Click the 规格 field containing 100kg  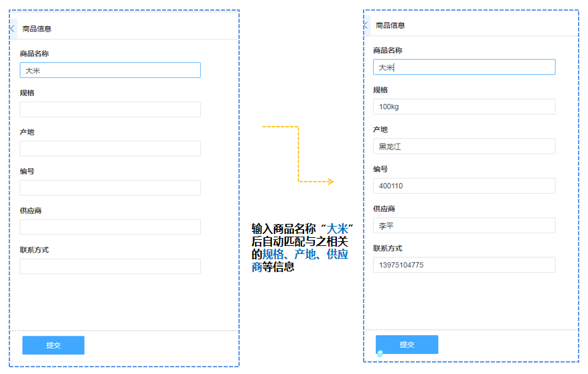click(463, 107)
